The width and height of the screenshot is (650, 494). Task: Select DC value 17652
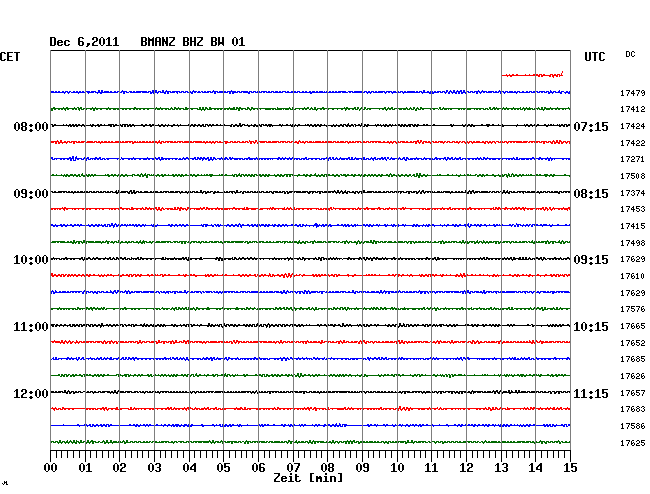633,343
